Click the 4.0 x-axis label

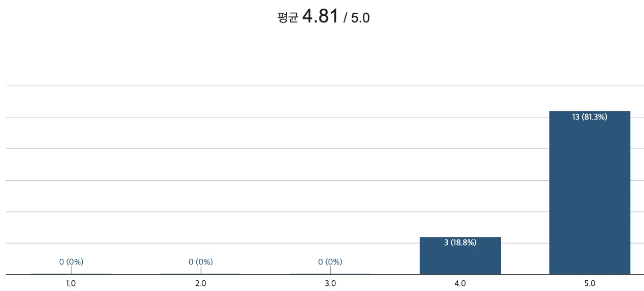point(460,283)
